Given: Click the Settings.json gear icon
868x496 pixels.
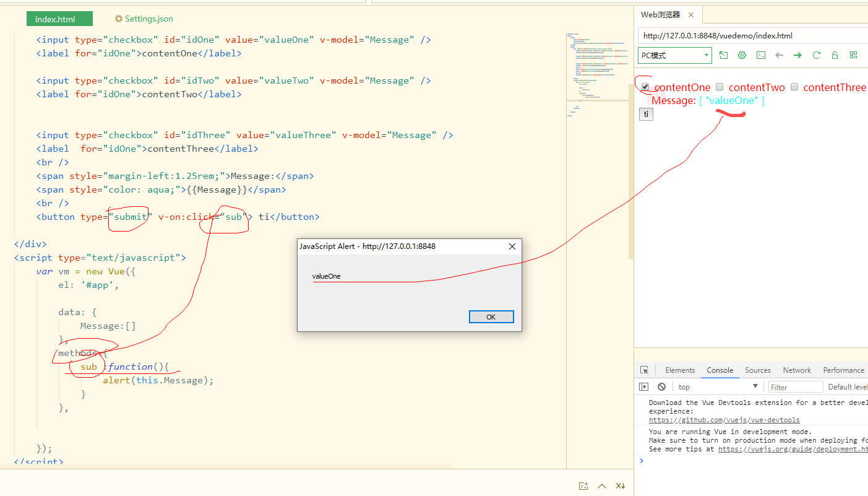Looking at the screenshot, I should tap(119, 19).
